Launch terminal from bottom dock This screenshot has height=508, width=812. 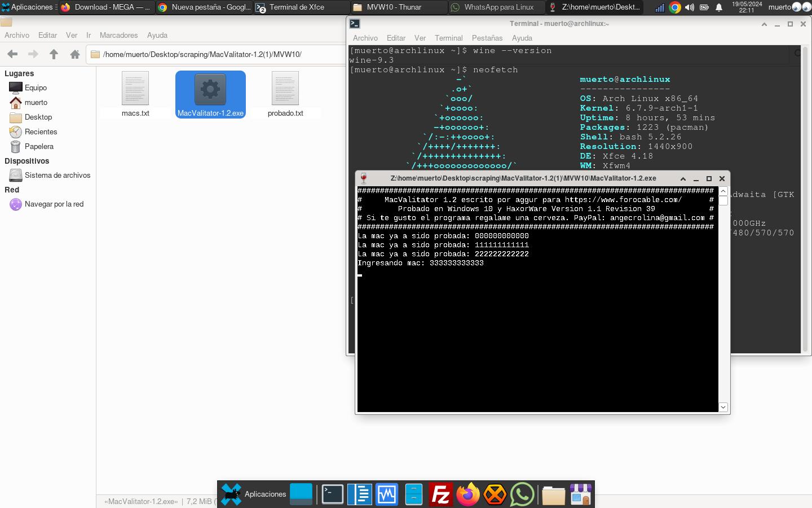[x=333, y=494]
